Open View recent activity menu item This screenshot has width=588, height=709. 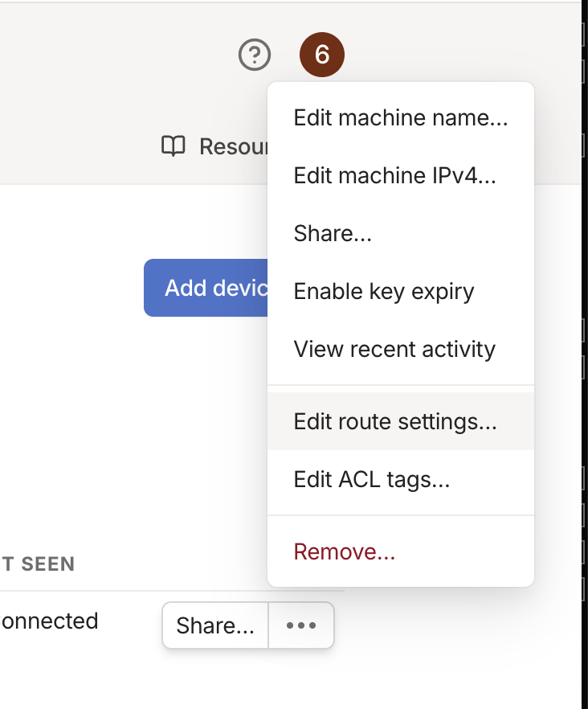point(394,349)
